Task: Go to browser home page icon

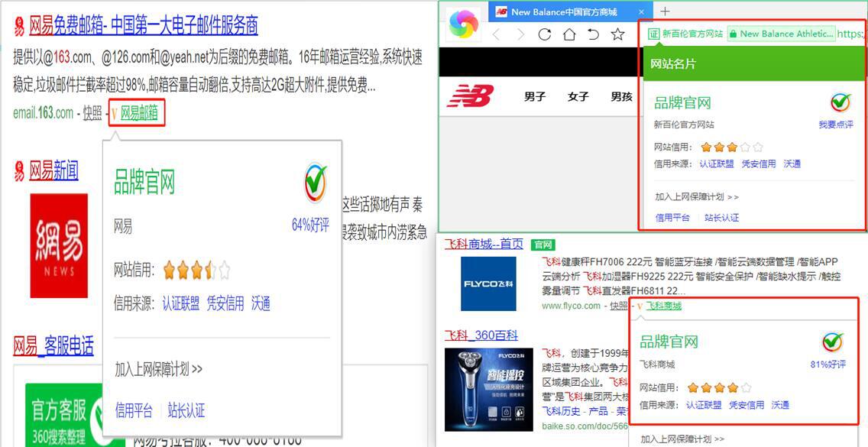Action: coord(569,34)
